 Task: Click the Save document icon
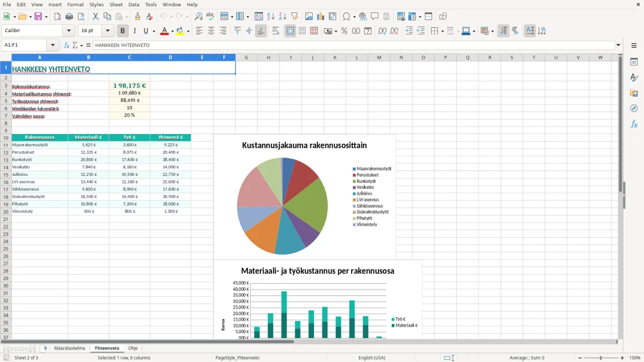[38, 17]
